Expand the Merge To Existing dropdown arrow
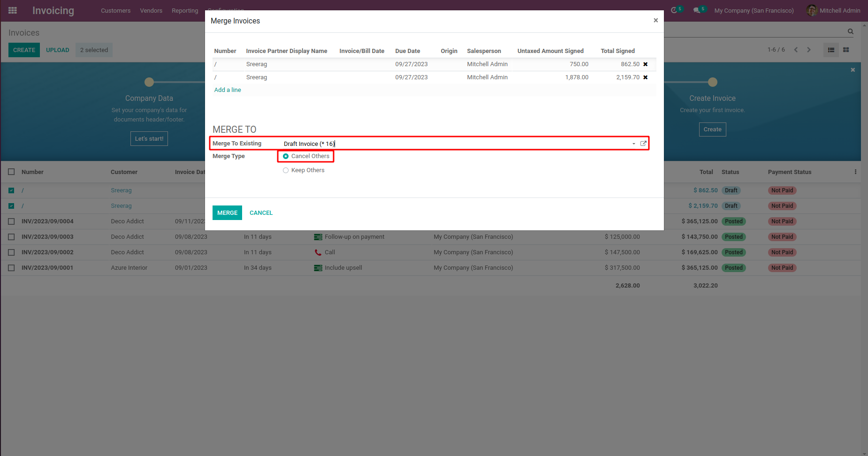This screenshot has width=868, height=456. click(x=633, y=144)
